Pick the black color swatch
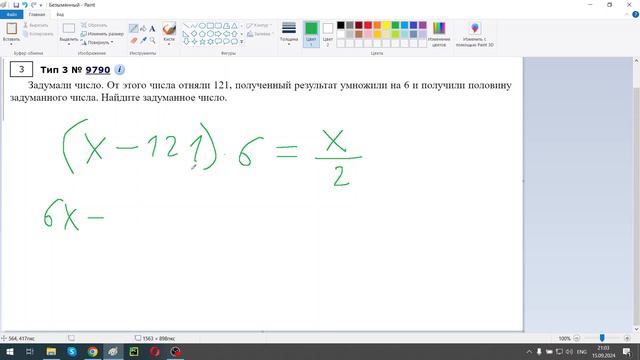The height and width of the screenshot is (360, 640). 340,25
